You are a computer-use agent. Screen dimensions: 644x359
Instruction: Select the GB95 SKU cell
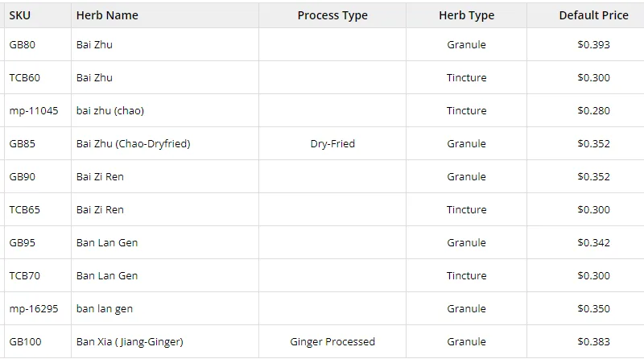tap(23, 243)
